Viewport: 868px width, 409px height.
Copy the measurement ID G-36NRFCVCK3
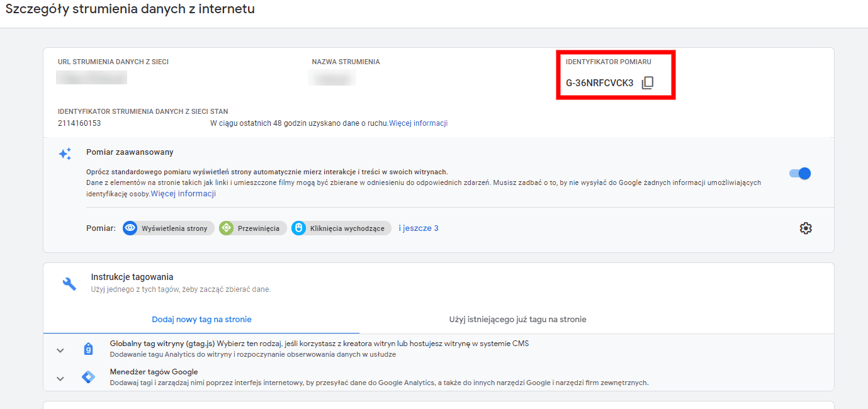(648, 83)
